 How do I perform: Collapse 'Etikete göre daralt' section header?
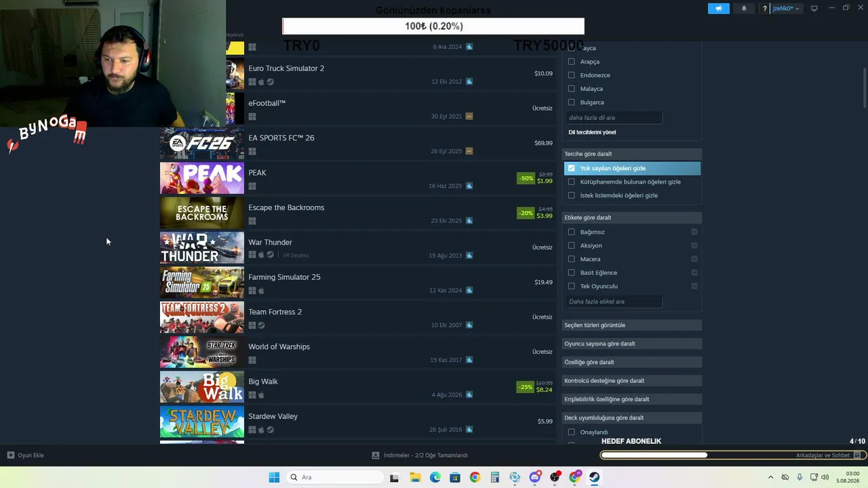(632, 218)
